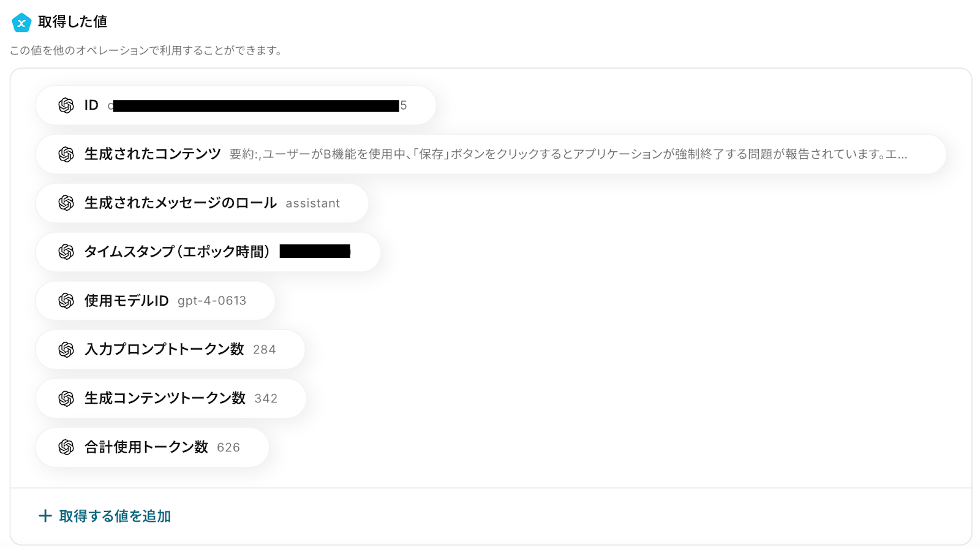This screenshot has height=547, width=980.
Task: Click the OpenAI icon beside 生成コンテンツトークン数
Action: [x=66, y=398]
